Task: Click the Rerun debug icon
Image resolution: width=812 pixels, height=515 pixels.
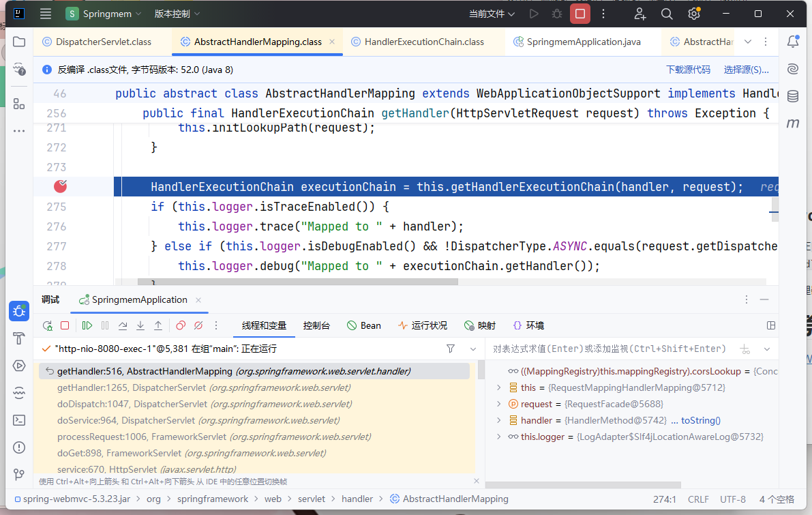Action: (47, 326)
